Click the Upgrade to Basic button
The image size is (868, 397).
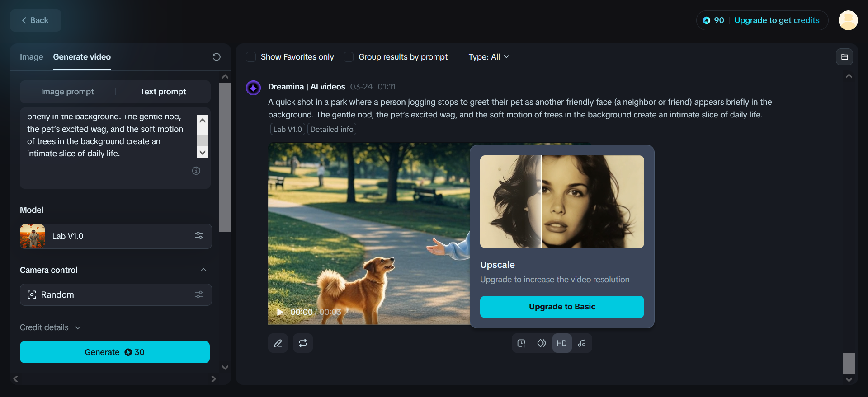tap(562, 307)
